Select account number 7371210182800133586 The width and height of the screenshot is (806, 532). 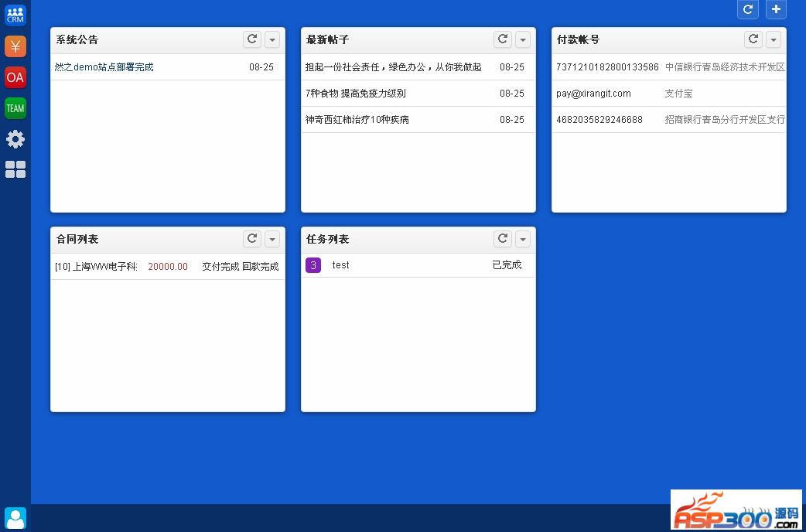[607, 66]
